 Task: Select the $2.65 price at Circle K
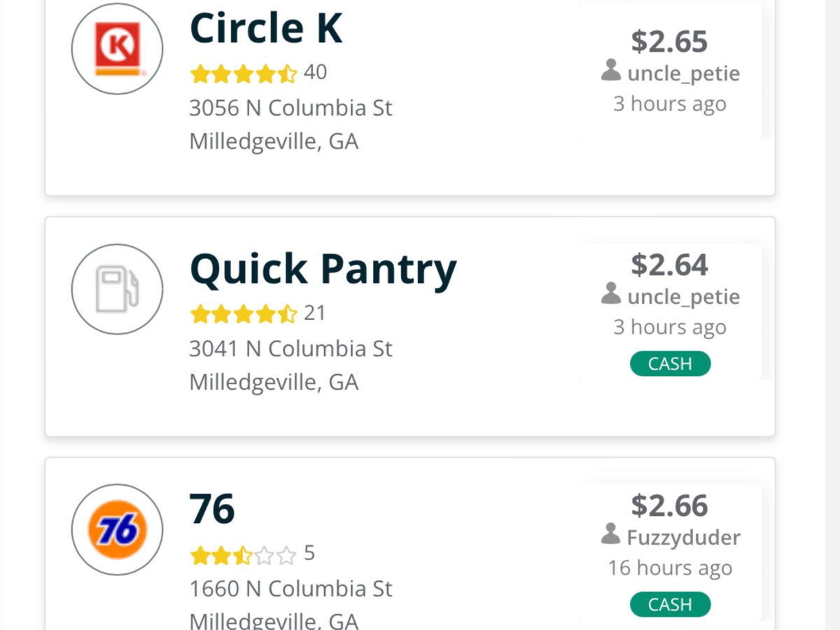(669, 41)
